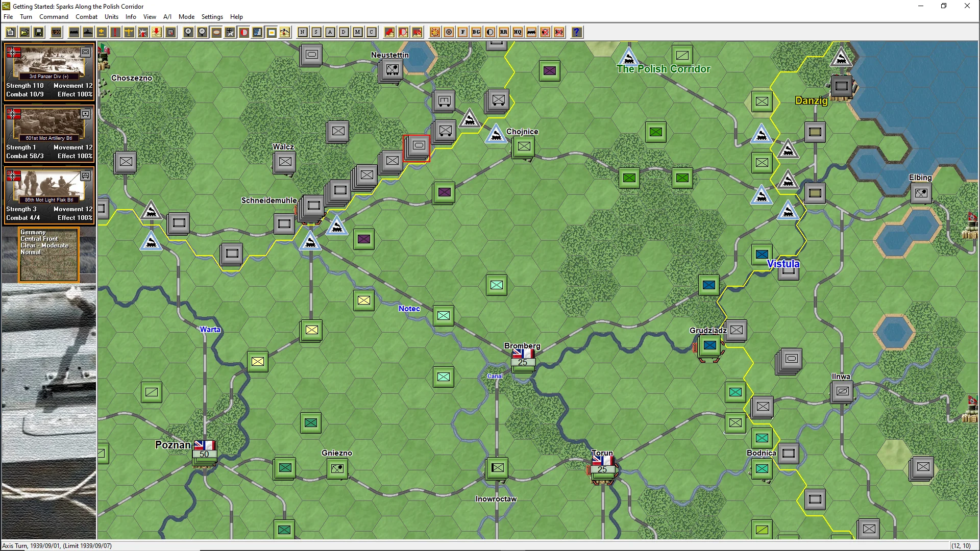Click the Torun objective hex marked 25

click(603, 469)
